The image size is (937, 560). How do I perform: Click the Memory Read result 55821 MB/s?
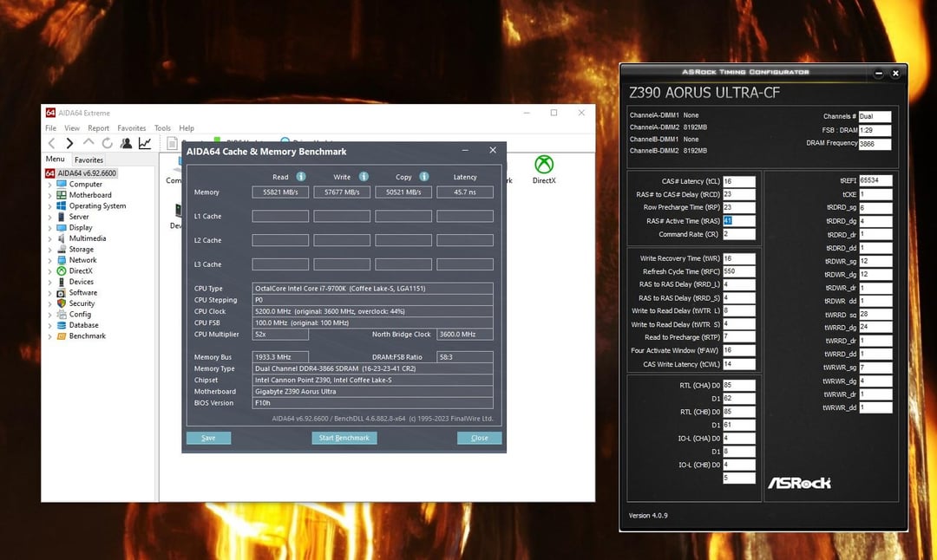click(280, 192)
